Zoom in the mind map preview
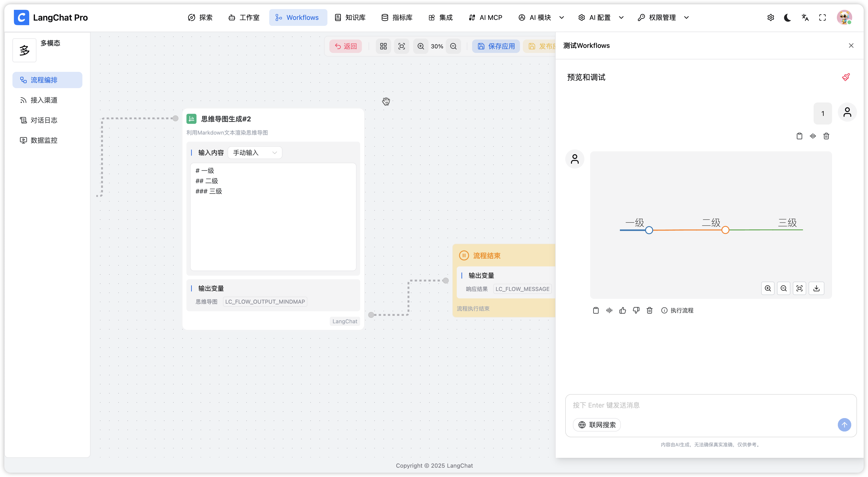Viewport: 868px width, 477px height. point(768,288)
